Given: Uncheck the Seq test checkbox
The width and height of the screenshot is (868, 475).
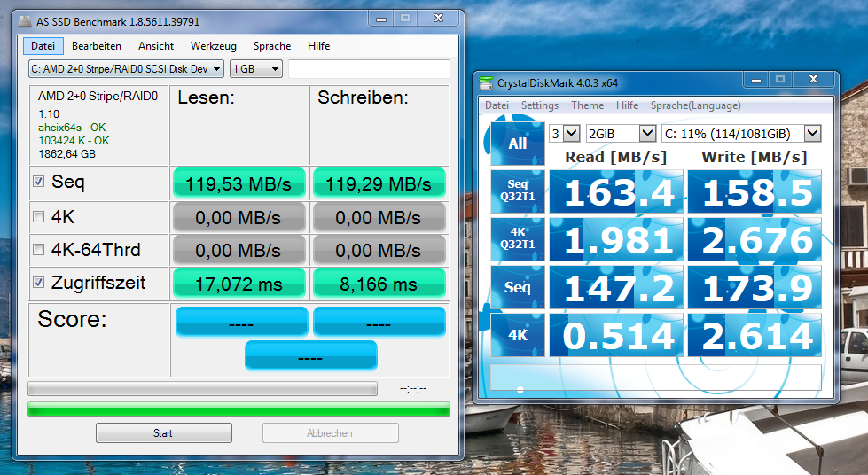Looking at the screenshot, I should pyautogui.click(x=39, y=181).
